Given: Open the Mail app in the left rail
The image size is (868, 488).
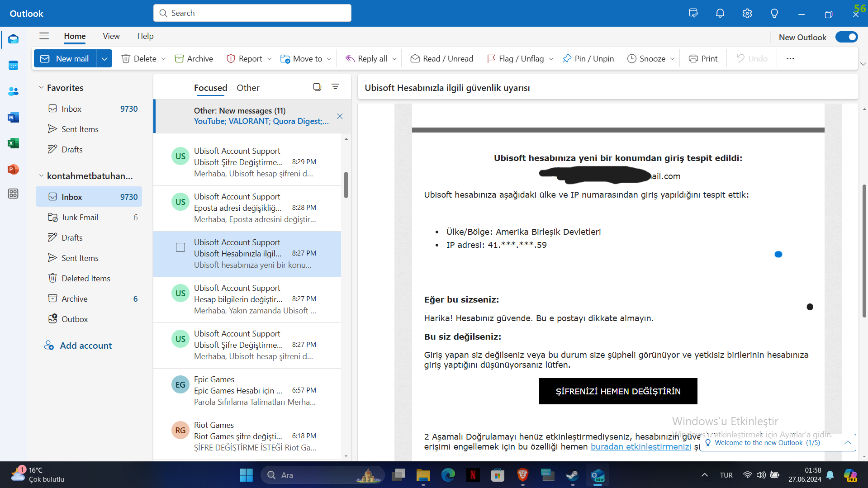Looking at the screenshot, I should tap(13, 39).
